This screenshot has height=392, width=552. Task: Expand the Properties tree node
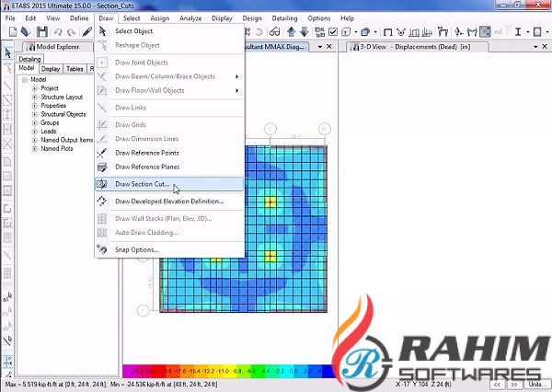[35, 106]
